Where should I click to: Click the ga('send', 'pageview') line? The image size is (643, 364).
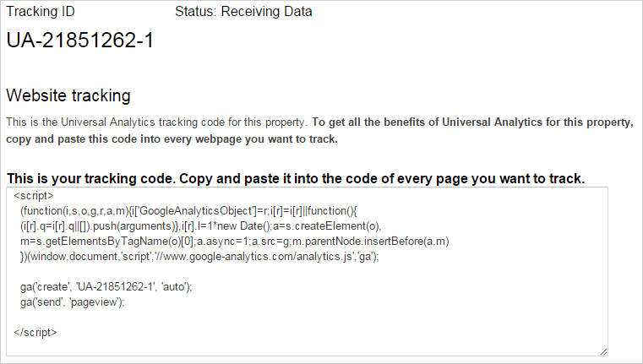pos(72,302)
